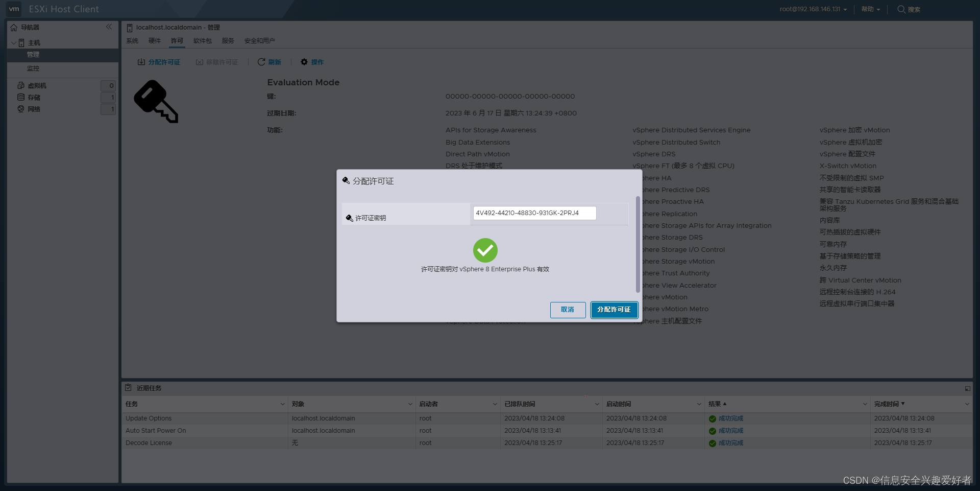Select the 许可 tab
This screenshot has height=491, width=980.
[177, 41]
